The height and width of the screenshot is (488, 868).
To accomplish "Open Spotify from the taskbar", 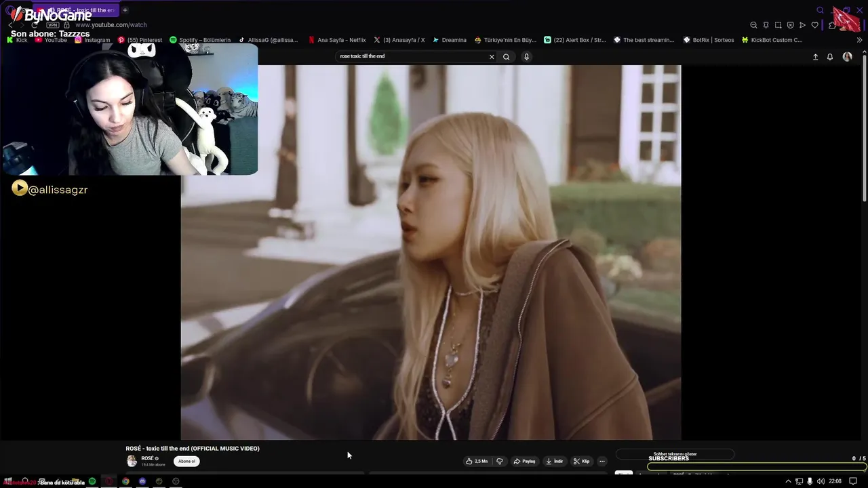I will coord(92,481).
